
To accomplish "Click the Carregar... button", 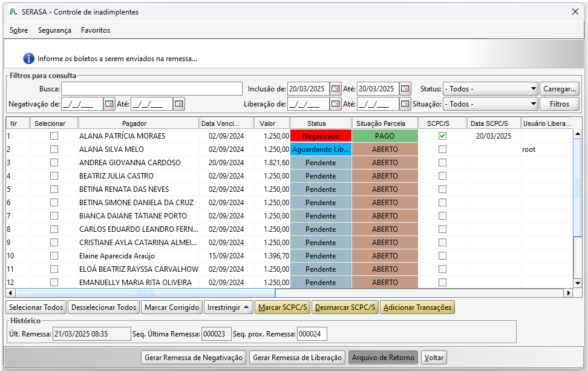I will tap(559, 89).
